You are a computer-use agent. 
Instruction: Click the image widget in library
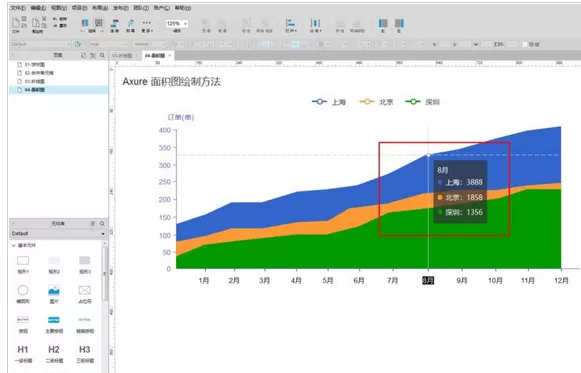(x=54, y=290)
